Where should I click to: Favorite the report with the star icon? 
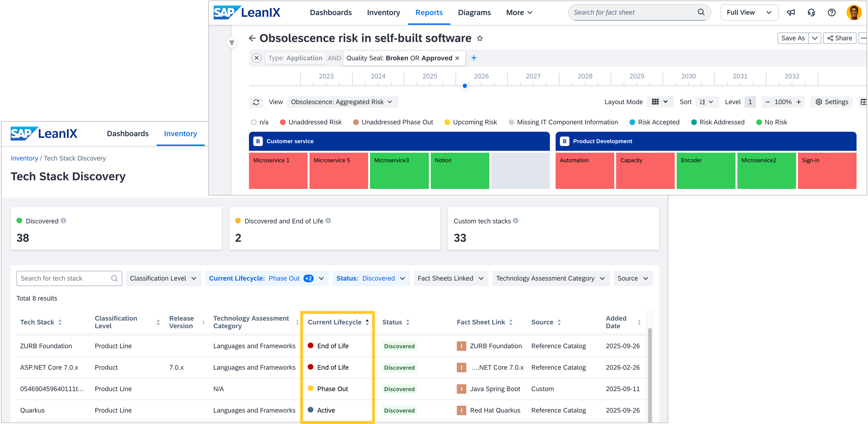pos(480,38)
